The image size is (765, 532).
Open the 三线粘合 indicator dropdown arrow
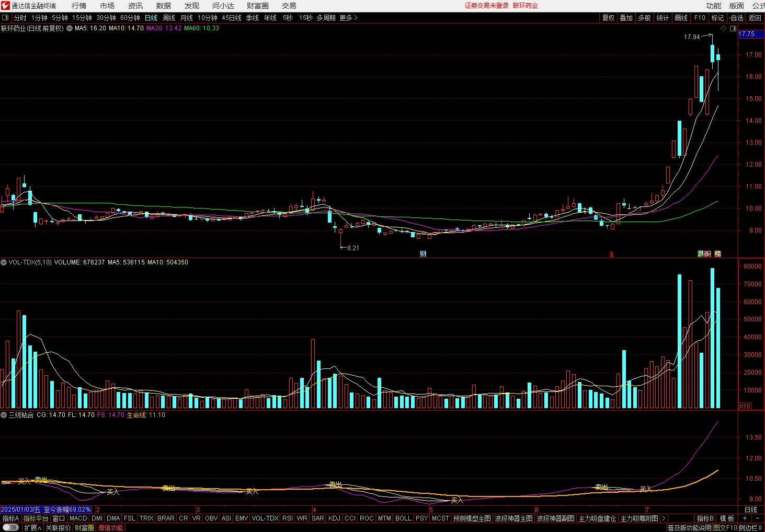(x=4, y=415)
